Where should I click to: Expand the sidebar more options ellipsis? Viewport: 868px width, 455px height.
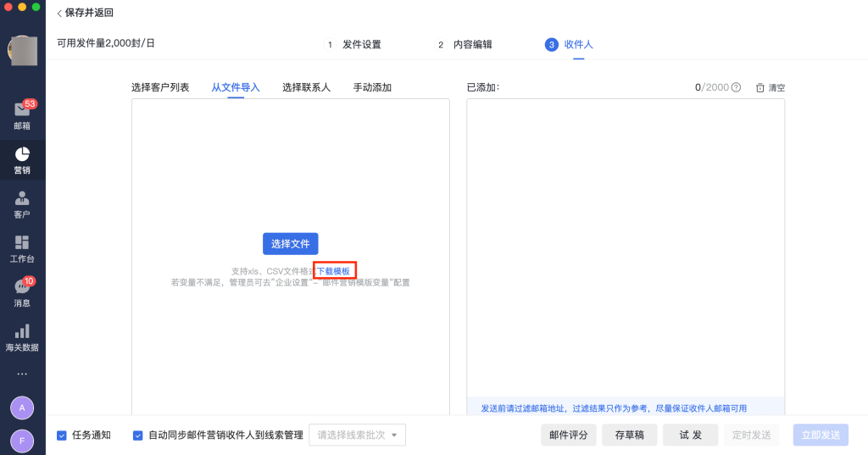click(22, 374)
